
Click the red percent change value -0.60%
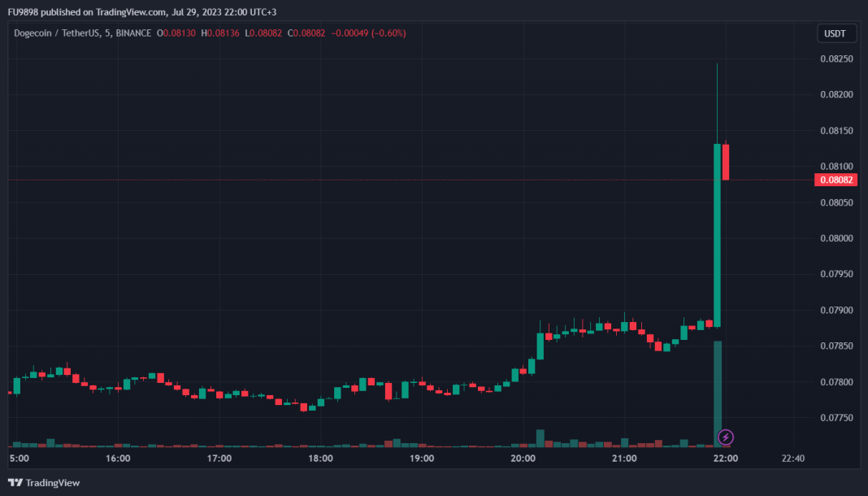388,33
